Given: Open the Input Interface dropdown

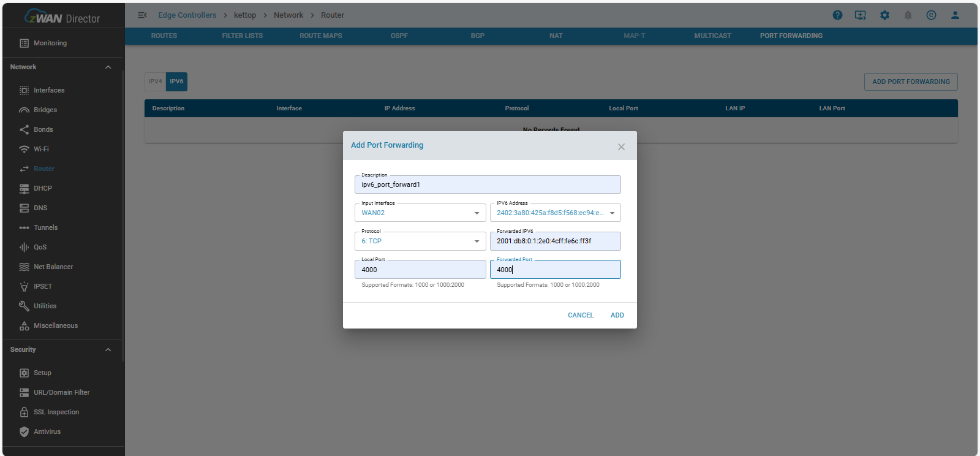Looking at the screenshot, I should [420, 213].
